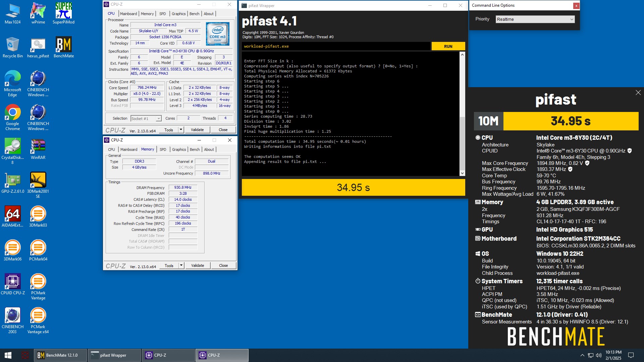Launch CINEBENCH 2003 from the desktop
The width and height of the screenshot is (644, 362).
click(12, 320)
